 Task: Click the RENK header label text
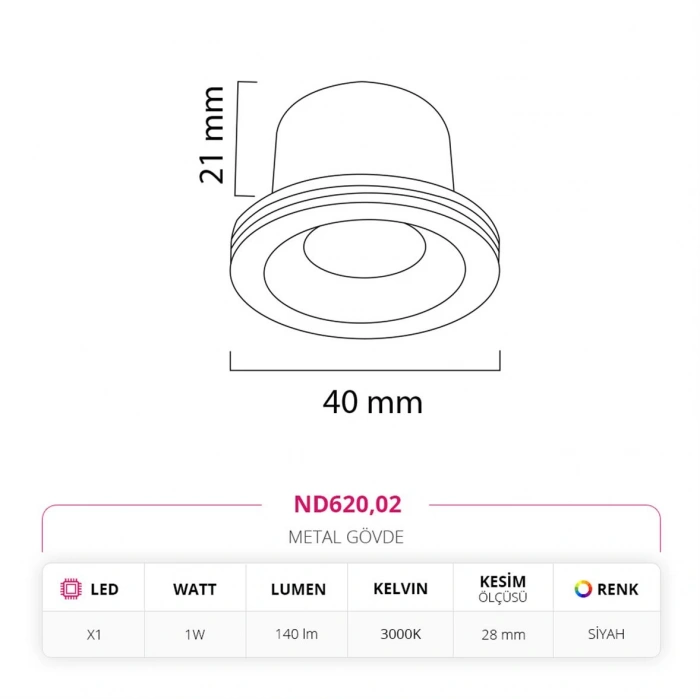coord(617,589)
